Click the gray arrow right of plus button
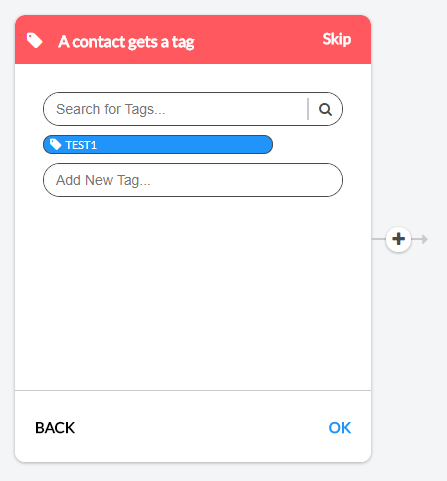The image size is (447, 481). click(421, 239)
